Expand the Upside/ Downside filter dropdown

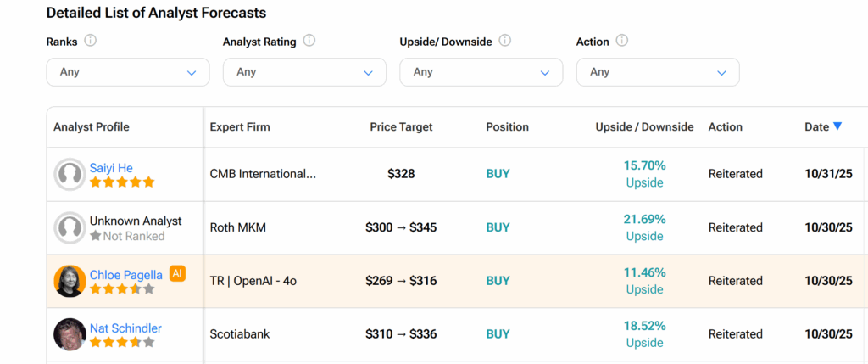[481, 72]
